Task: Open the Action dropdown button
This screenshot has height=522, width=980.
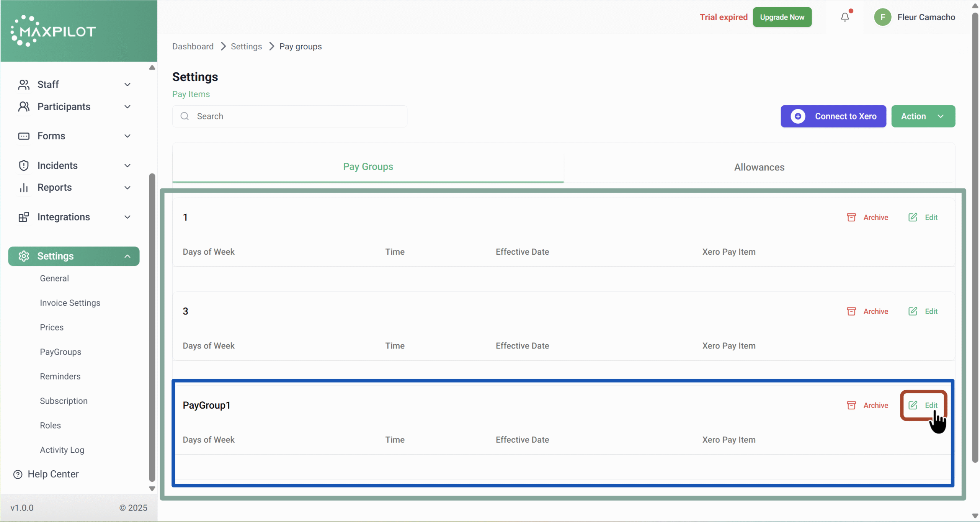Action: click(923, 116)
